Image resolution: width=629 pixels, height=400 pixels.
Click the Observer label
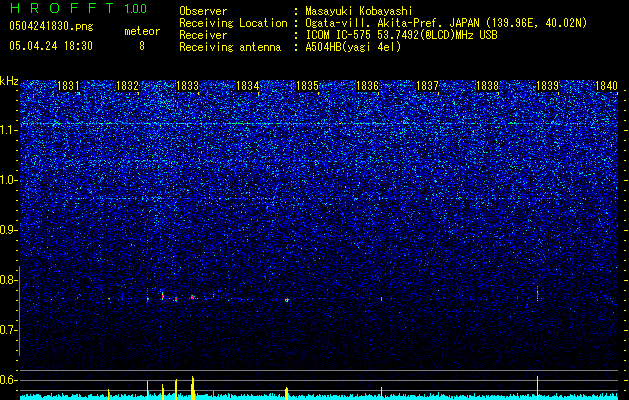coord(203,11)
